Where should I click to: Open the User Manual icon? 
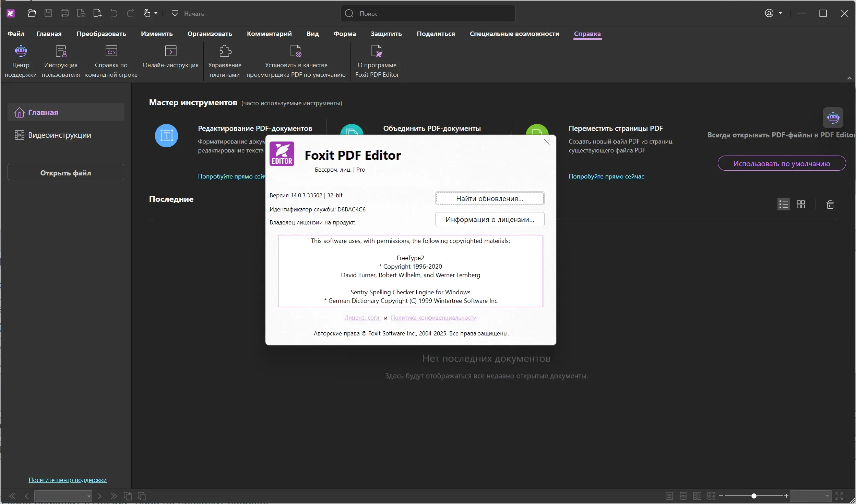coord(61,51)
